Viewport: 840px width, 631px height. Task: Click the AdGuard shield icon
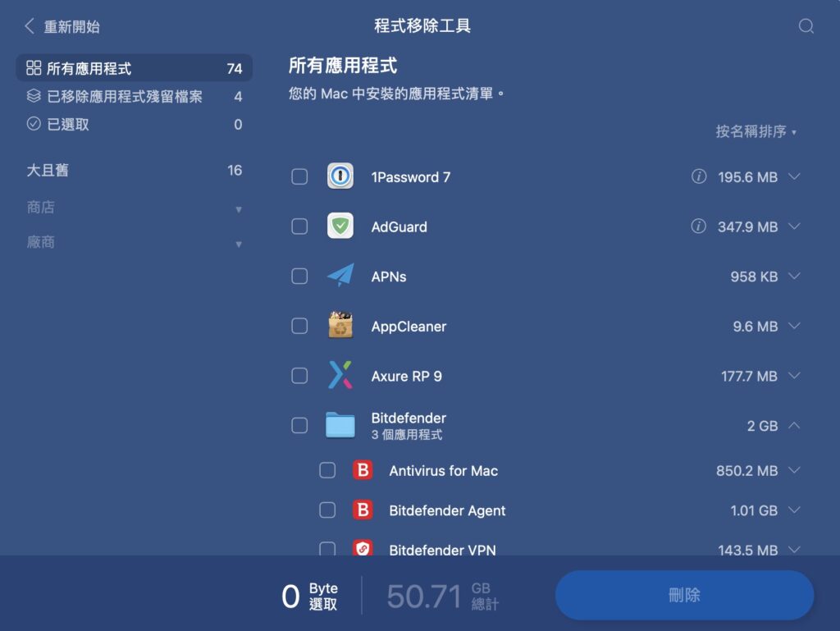click(x=340, y=226)
